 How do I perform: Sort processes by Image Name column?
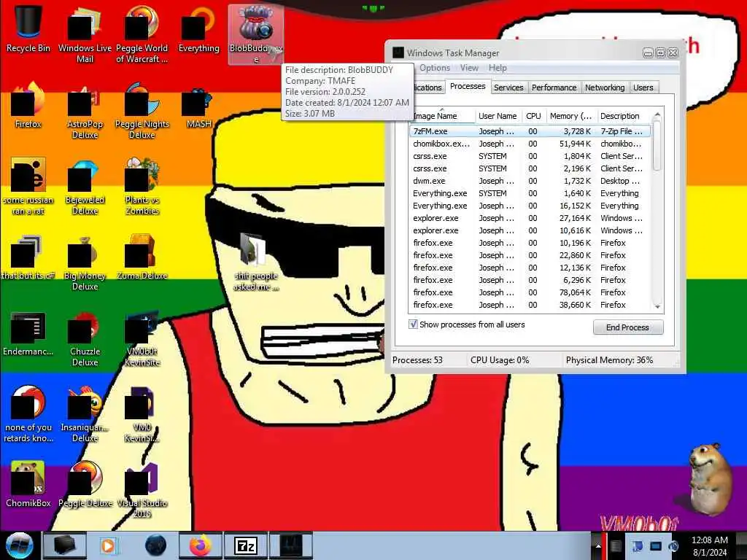442,116
